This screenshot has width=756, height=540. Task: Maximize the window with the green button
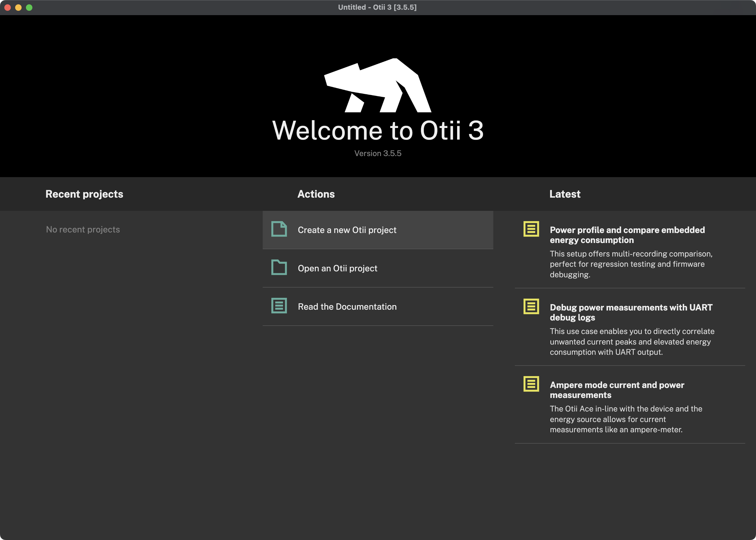(29, 7)
